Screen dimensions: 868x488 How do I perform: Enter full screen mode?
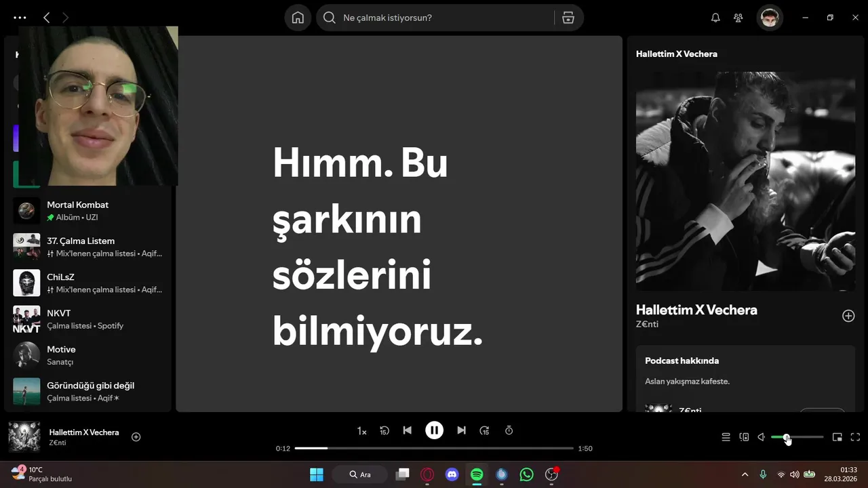point(855,437)
